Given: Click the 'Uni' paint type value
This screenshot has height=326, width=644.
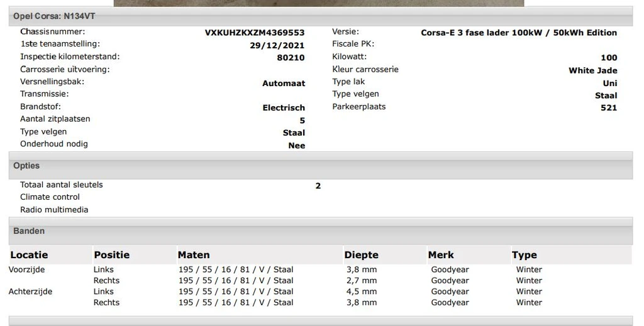Looking at the screenshot, I should coord(610,84).
